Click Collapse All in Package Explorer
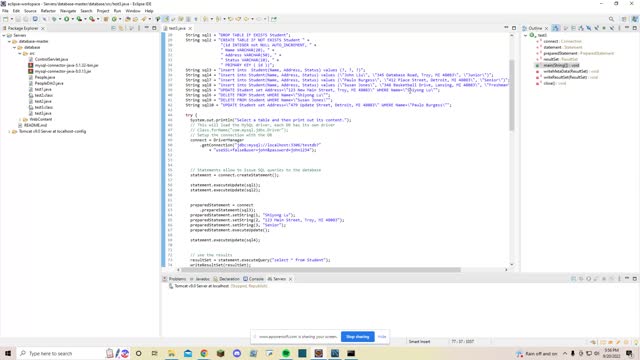Image resolution: width=640 pixels, height=360 pixels. pyautogui.click(x=113, y=28)
